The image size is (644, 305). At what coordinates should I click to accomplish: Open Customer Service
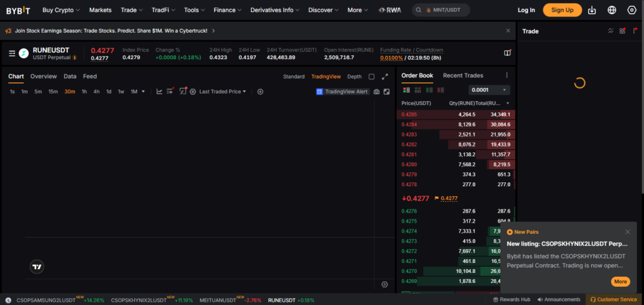pyautogui.click(x=614, y=300)
